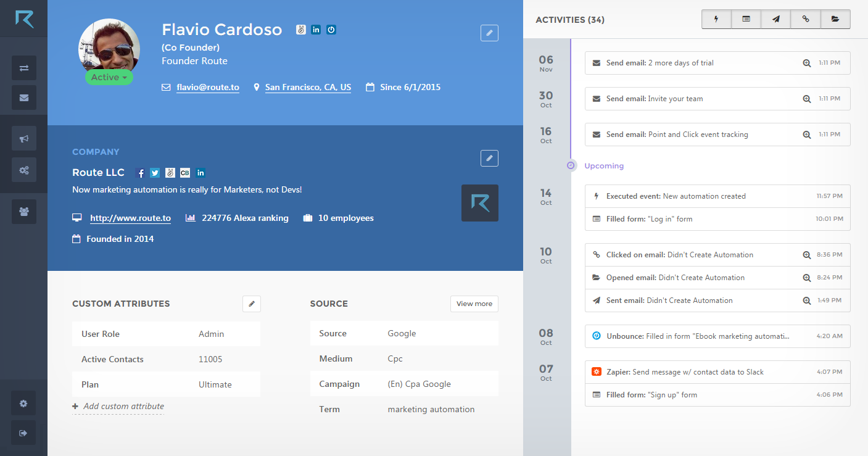Click the 10 employees text
This screenshot has width=868, height=456.
click(346, 218)
